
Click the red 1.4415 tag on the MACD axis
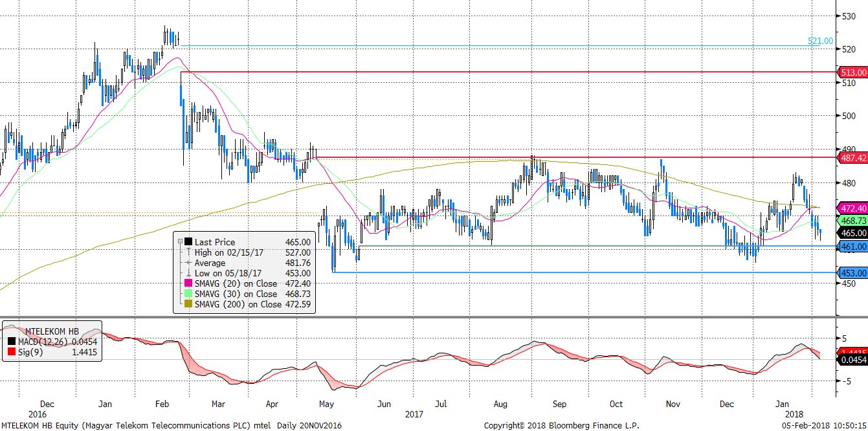pos(852,349)
